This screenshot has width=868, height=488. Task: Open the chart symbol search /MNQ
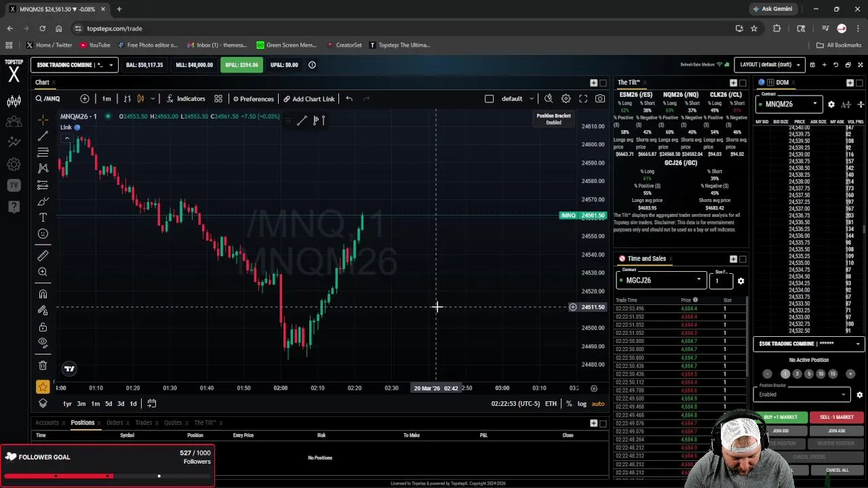(x=49, y=99)
